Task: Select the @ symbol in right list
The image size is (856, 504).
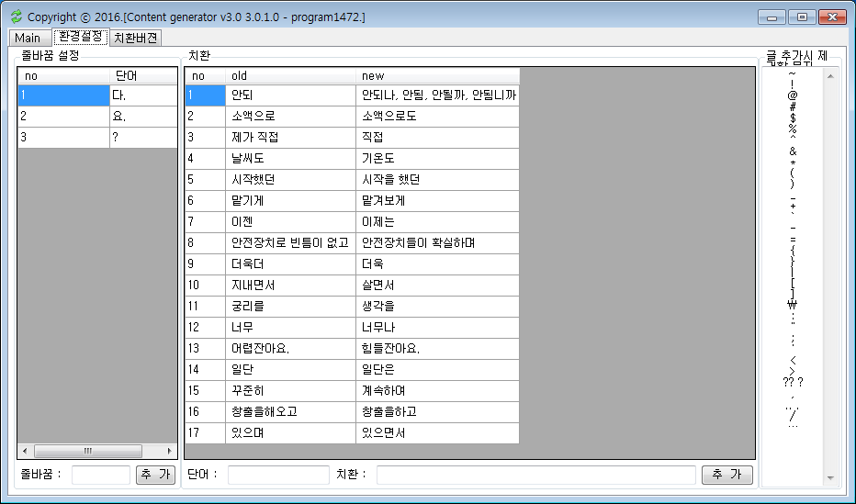Action: pyautogui.click(x=793, y=95)
